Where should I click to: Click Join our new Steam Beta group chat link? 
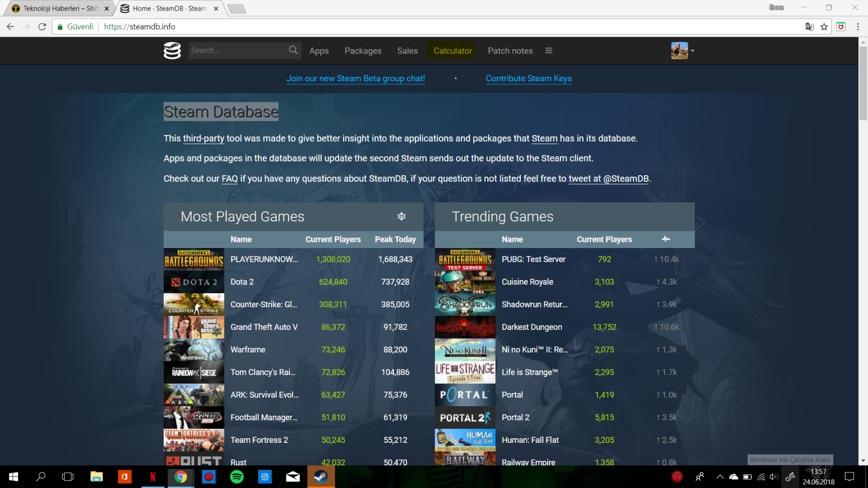(x=356, y=78)
